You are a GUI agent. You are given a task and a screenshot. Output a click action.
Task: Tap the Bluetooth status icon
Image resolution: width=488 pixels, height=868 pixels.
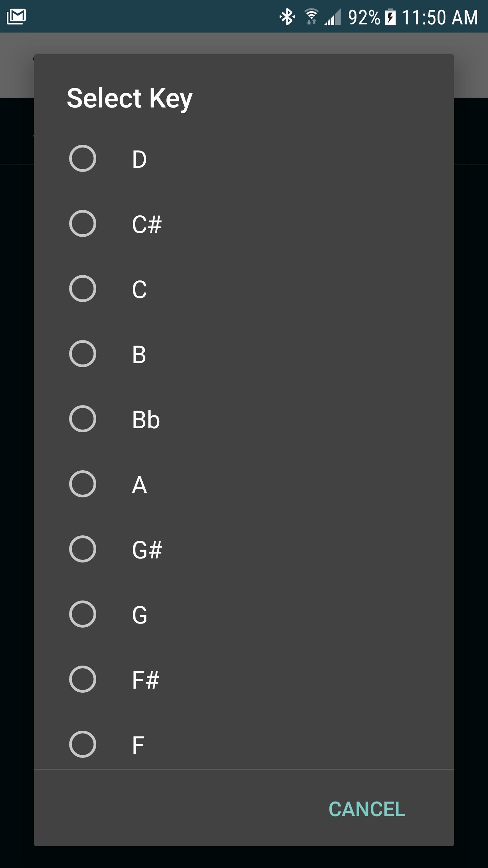(287, 17)
